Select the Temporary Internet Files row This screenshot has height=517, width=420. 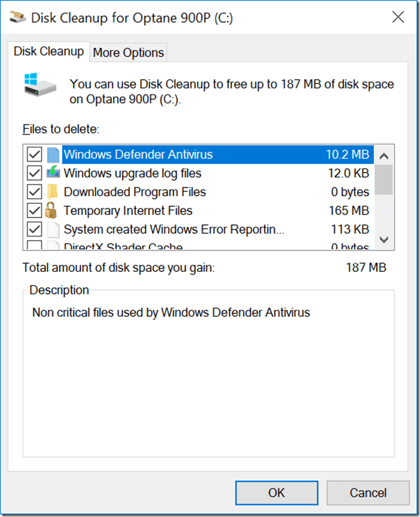click(x=200, y=211)
